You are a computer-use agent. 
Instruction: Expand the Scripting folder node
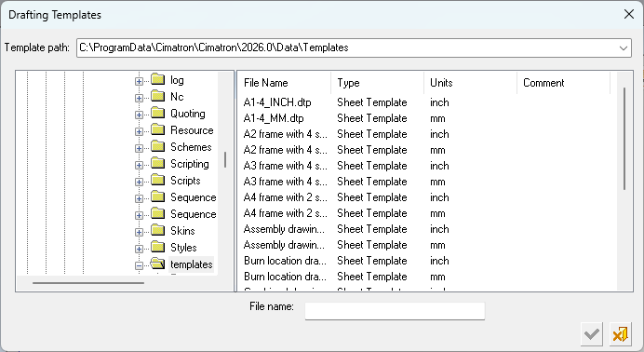[x=139, y=165]
